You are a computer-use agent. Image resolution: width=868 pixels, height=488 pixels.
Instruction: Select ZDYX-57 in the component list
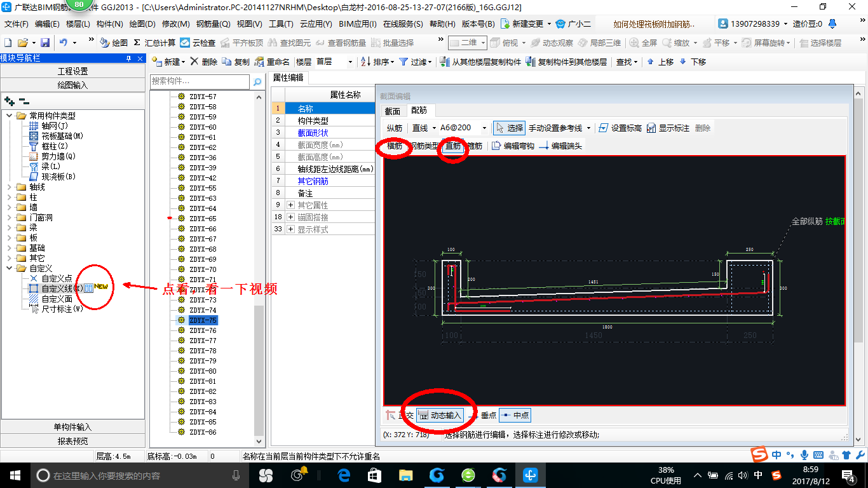click(203, 97)
